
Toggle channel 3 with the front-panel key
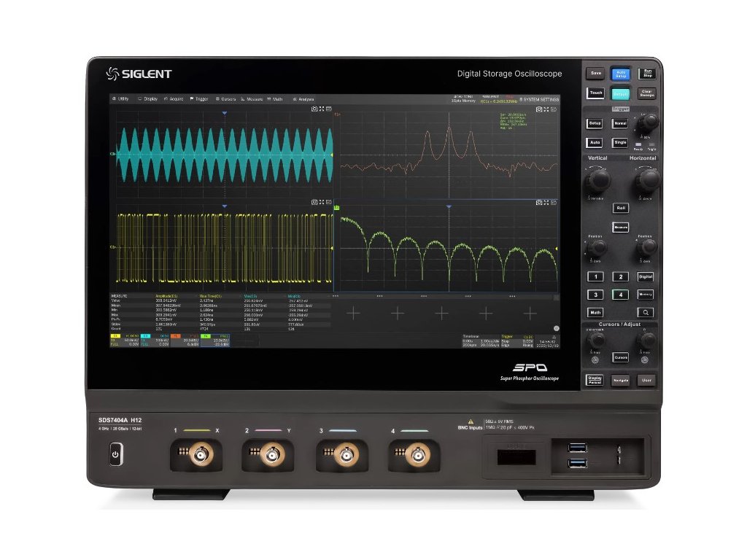(x=595, y=295)
